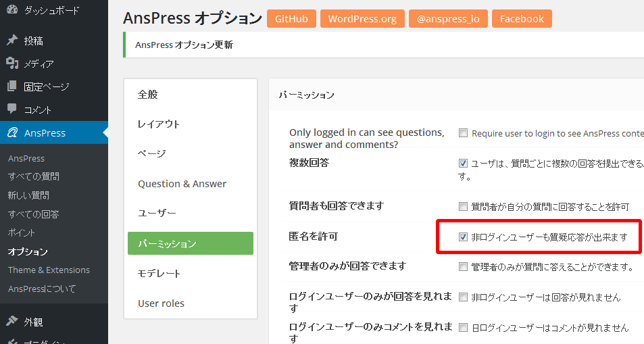Select the green パーミッション tab
The image size is (644, 344).
(191, 243)
